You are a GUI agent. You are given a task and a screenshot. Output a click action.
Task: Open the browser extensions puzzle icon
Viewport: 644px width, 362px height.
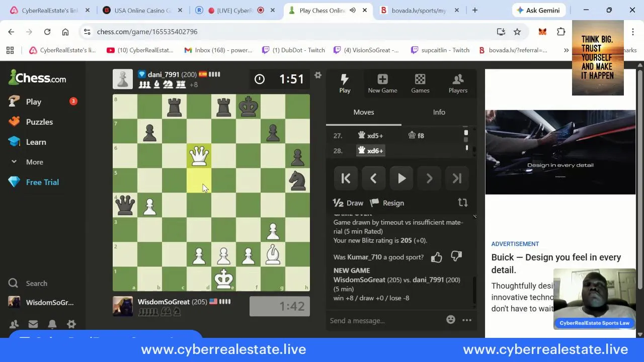(561, 32)
